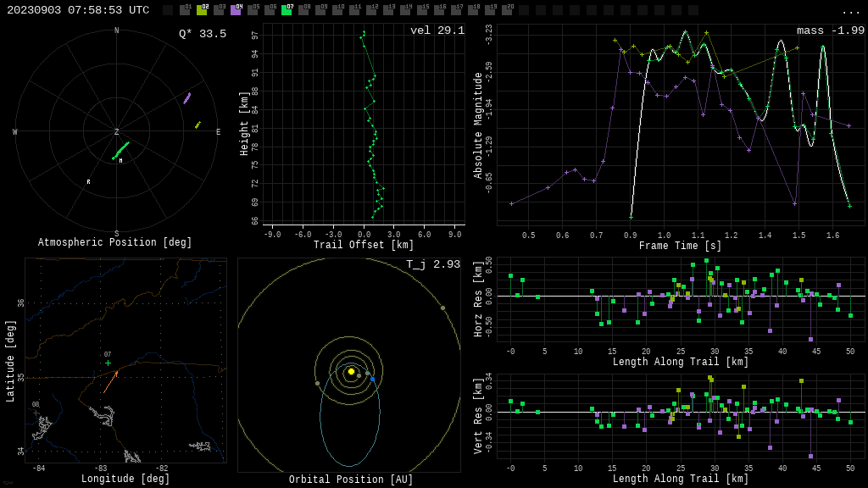Image resolution: width=868 pixels, height=488 pixels.
Task: Toggle station 03 indicator square
Action: [x=219, y=9]
